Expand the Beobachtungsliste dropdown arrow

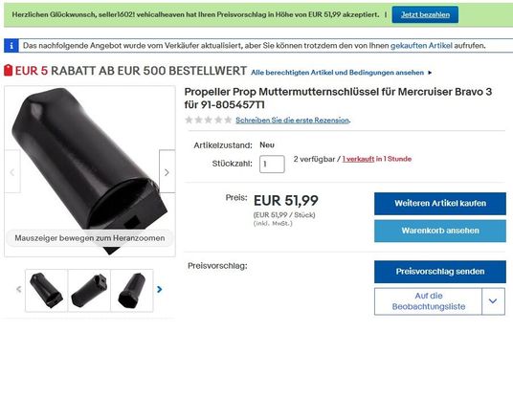tap(493, 301)
